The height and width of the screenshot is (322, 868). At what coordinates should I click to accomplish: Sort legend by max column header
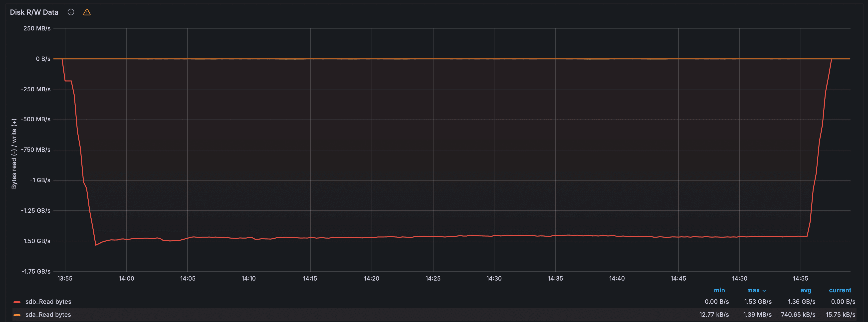[753, 290]
